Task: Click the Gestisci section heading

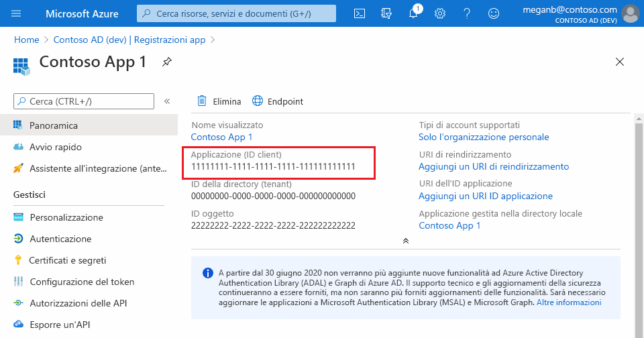Action: (x=29, y=194)
